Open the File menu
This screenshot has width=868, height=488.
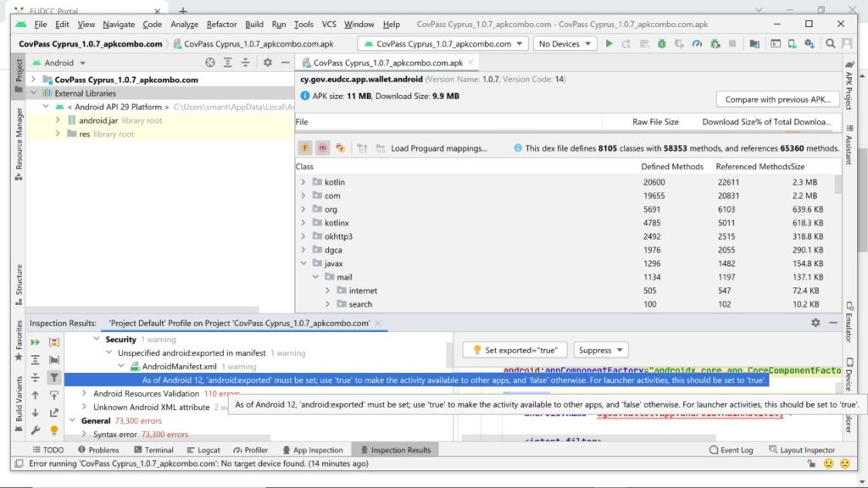(41, 25)
